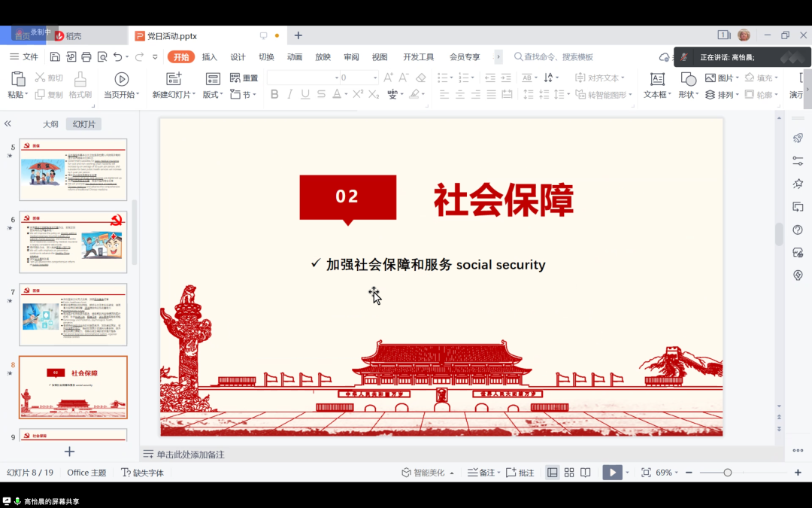The image size is (812, 508).
Task: Click the 复制 (Copy) icon
Action: (x=40, y=94)
